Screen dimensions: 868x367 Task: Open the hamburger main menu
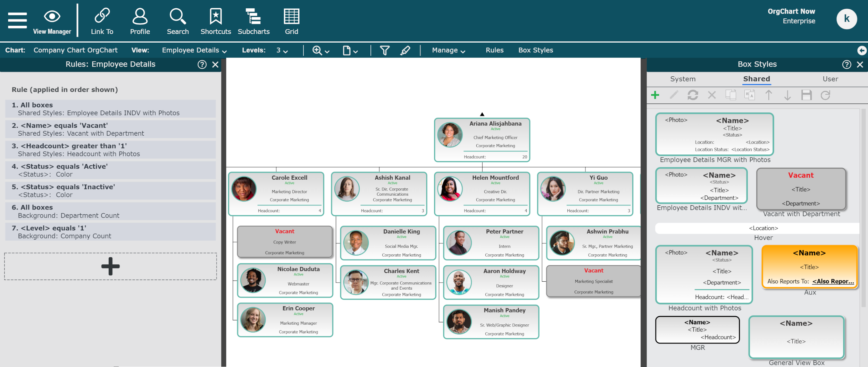point(17,20)
